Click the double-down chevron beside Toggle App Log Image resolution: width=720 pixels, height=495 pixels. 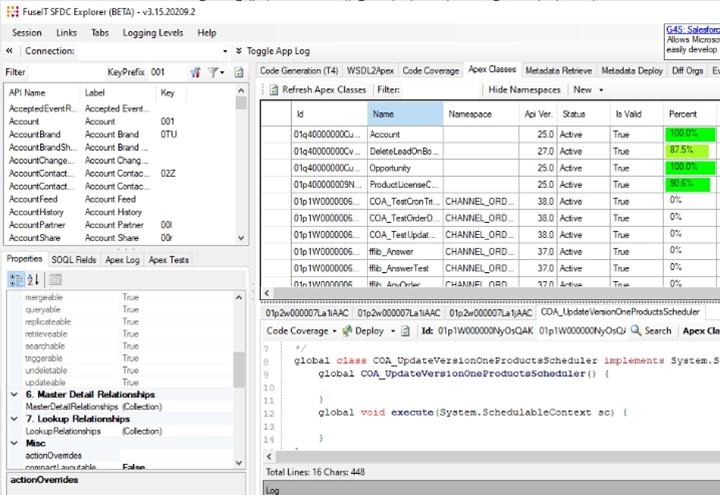[x=239, y=51]
